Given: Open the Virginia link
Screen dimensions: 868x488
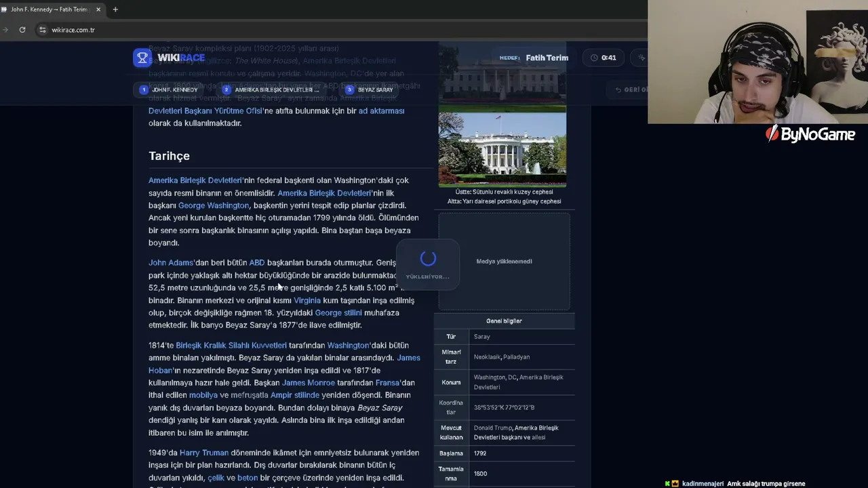Looking at the screenshot, I should tap(307, 300).
